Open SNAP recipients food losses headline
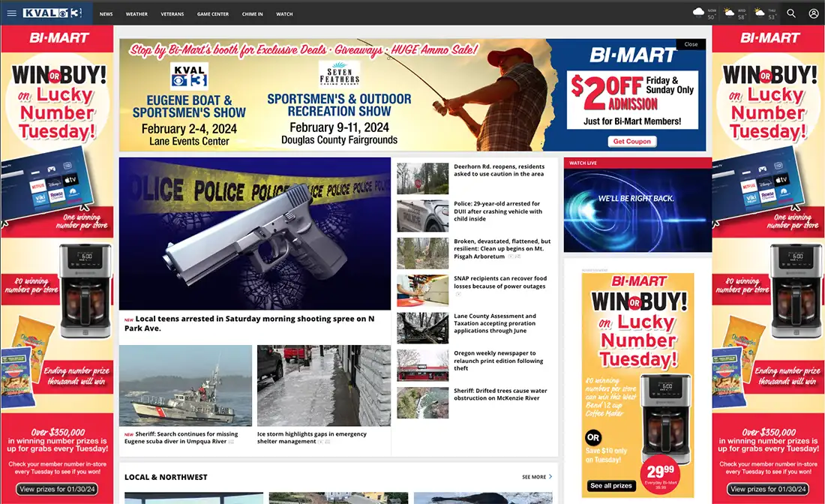 pyautogui.click(x=499, y=283)
